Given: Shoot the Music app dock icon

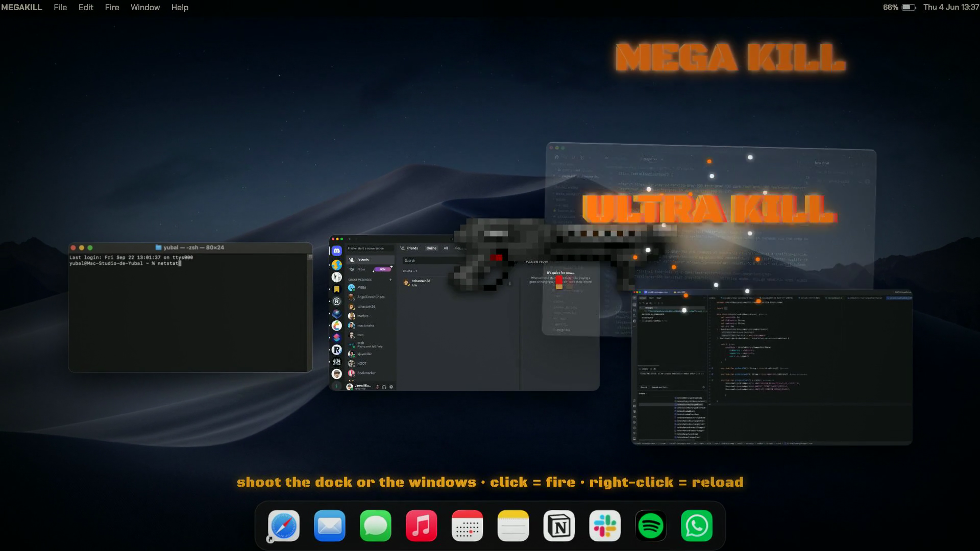Looking at the screenshot, I should tap(421, 525).
